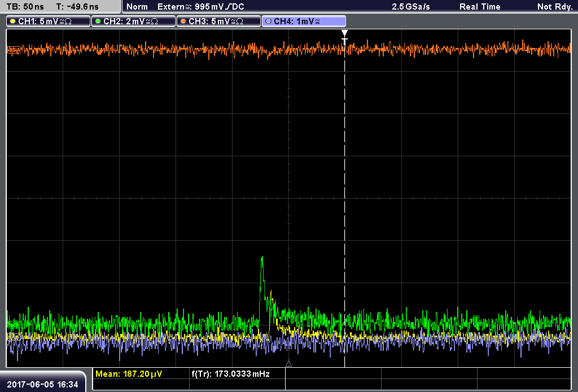Select the CH3 5 mV channel tab

tap(218, 21)
